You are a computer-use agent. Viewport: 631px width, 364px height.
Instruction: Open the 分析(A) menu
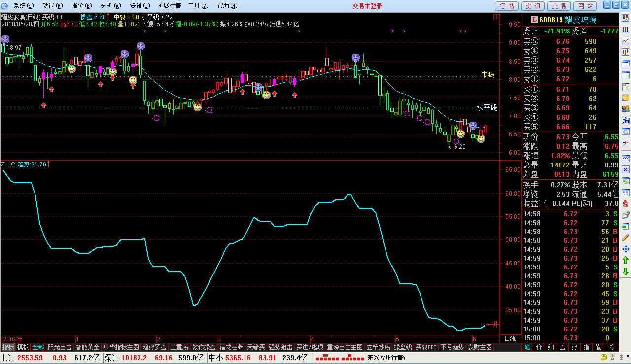110,6
